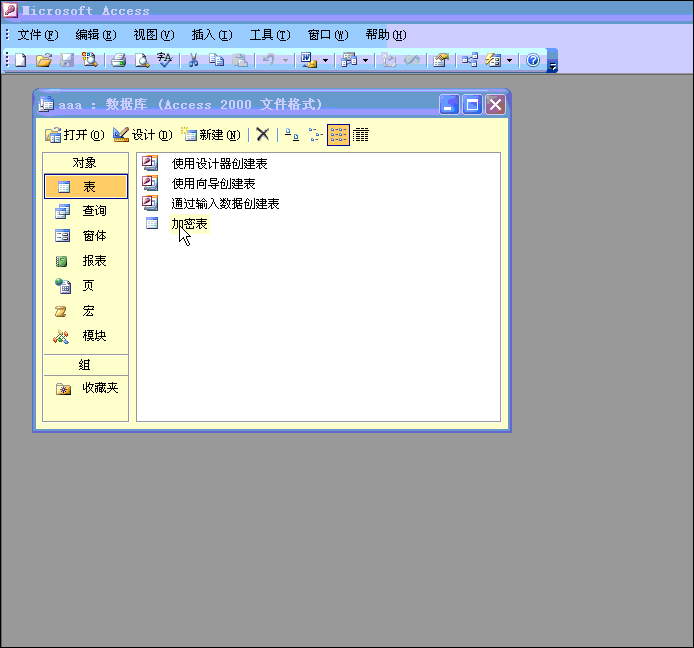Click the Code toolbar icon

(389, 60)
